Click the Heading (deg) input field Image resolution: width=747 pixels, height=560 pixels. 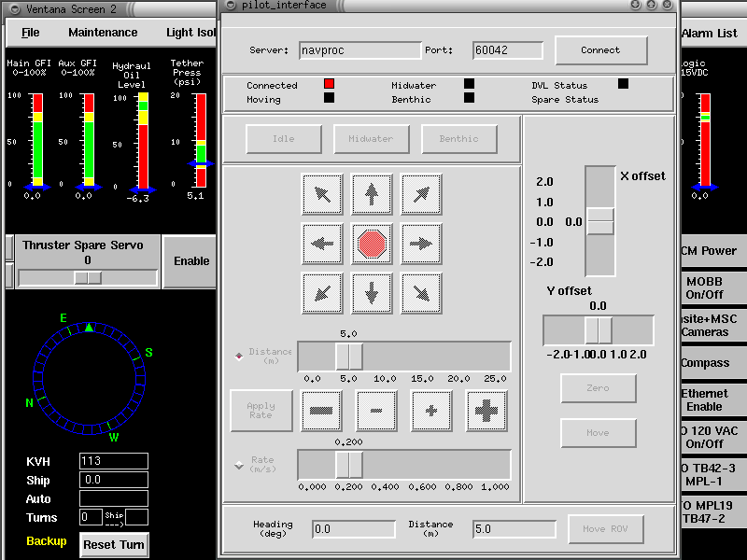[354, 529]
